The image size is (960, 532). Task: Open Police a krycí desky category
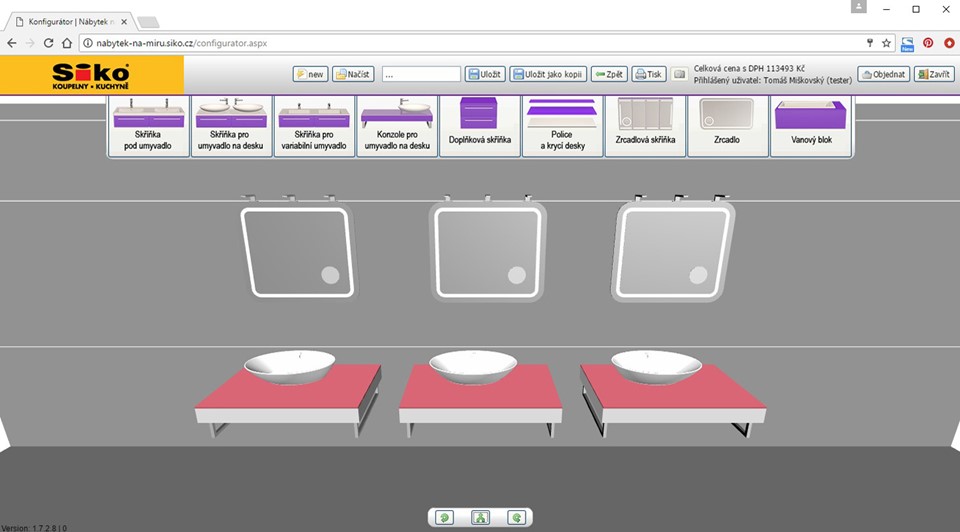561,126
